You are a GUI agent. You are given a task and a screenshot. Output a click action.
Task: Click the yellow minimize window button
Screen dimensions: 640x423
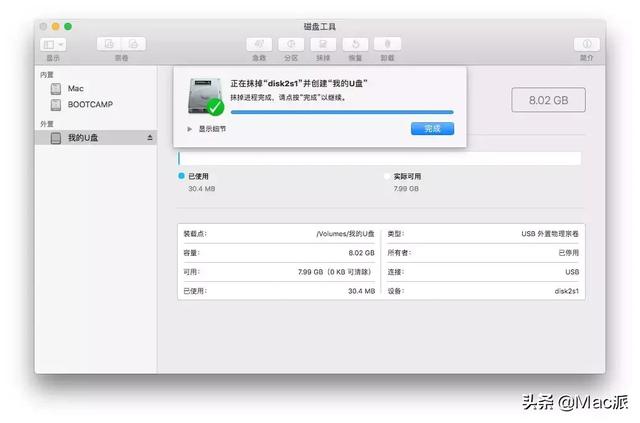pyautogui.click(x=56, y=27)
